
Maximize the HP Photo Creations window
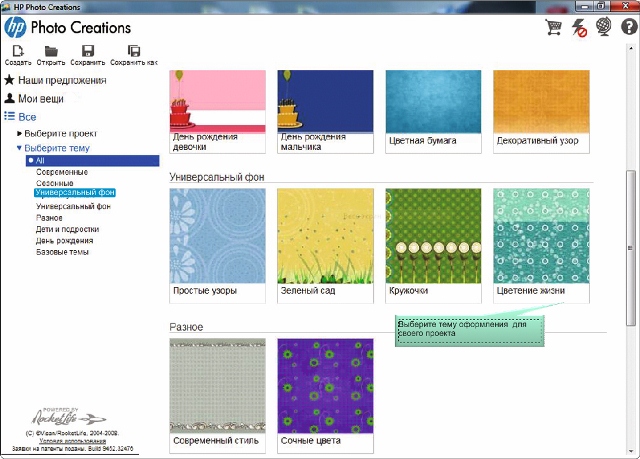click(601, 6)
